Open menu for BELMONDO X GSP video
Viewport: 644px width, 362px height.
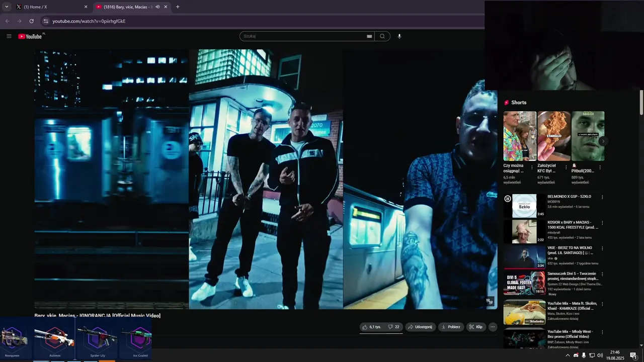click(602, 197)
